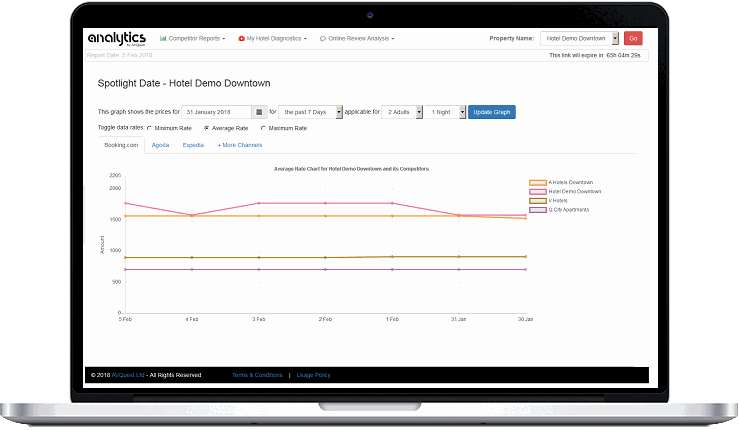
Task: Click the My Hotel Diagnostics red icon
Action: click(x=240, y=38)
